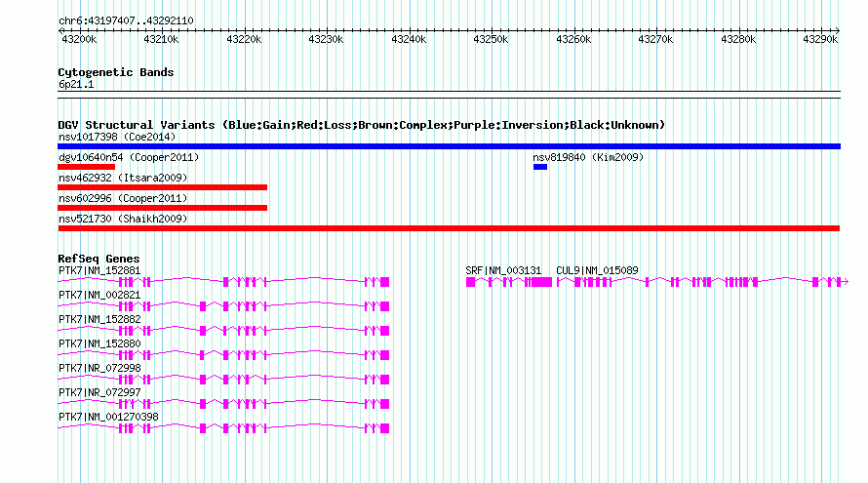This screenshot has width=868, height=483.
Task: Click the 43260k ruler tick label
Action: 574,39
